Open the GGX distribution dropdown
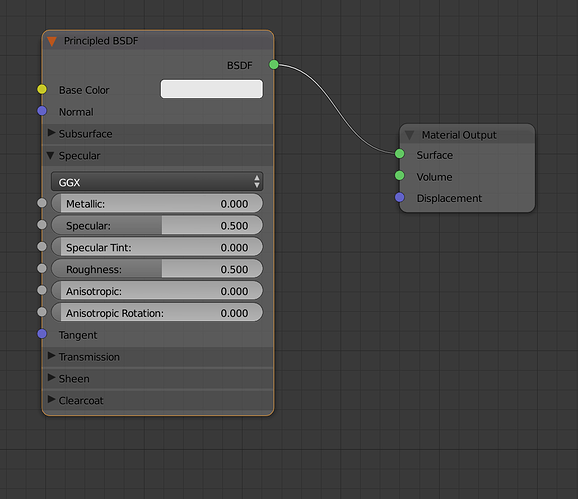 tap(157, 182)
